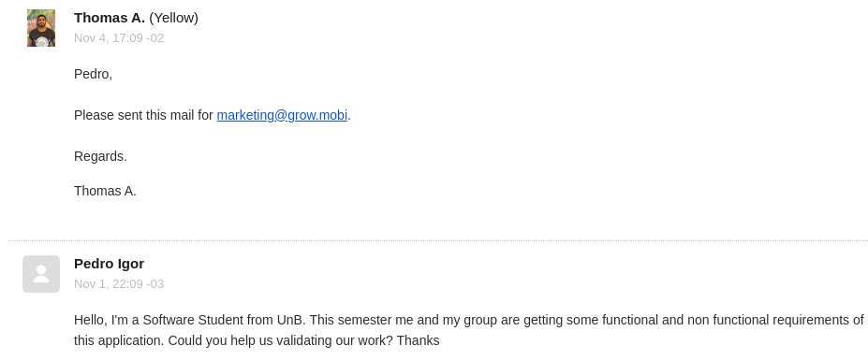The image size is (868, 360).
Task: Click the "Please sent this mail for" text
Action: 143,115
